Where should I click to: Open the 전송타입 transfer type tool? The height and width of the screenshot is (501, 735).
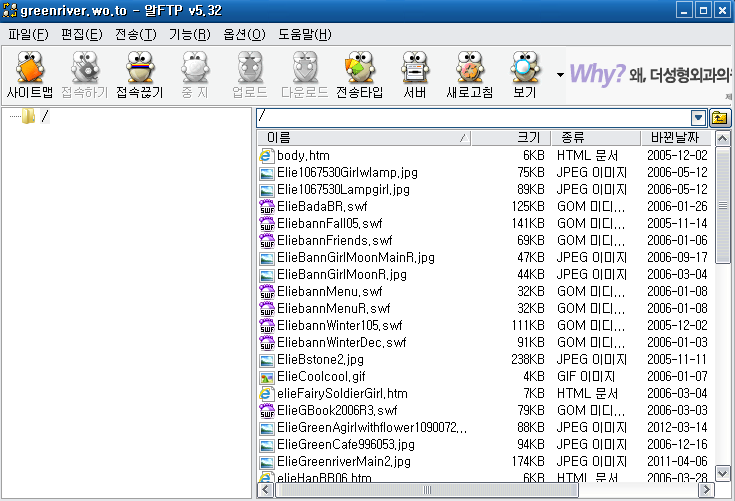click(x=359, y=75)
